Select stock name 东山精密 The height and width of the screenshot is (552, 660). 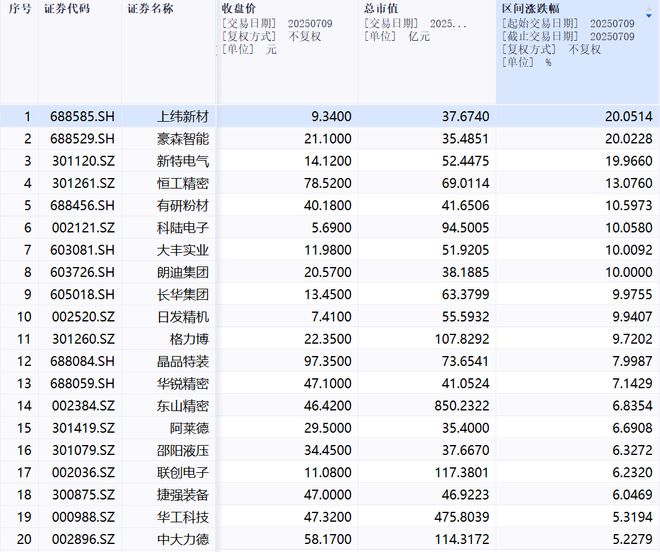183,406
